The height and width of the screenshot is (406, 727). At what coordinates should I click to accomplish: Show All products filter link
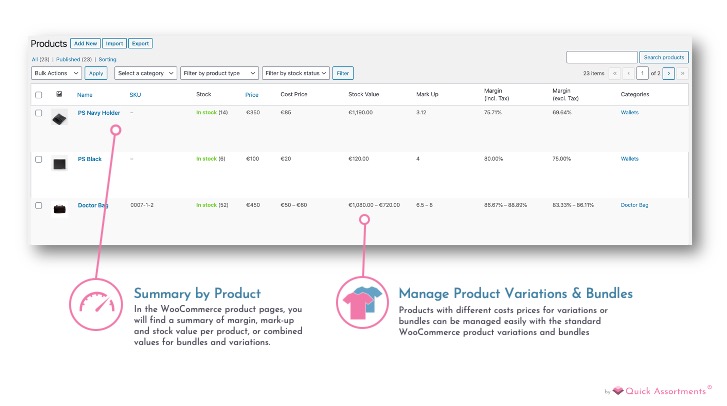click(40, 59)
